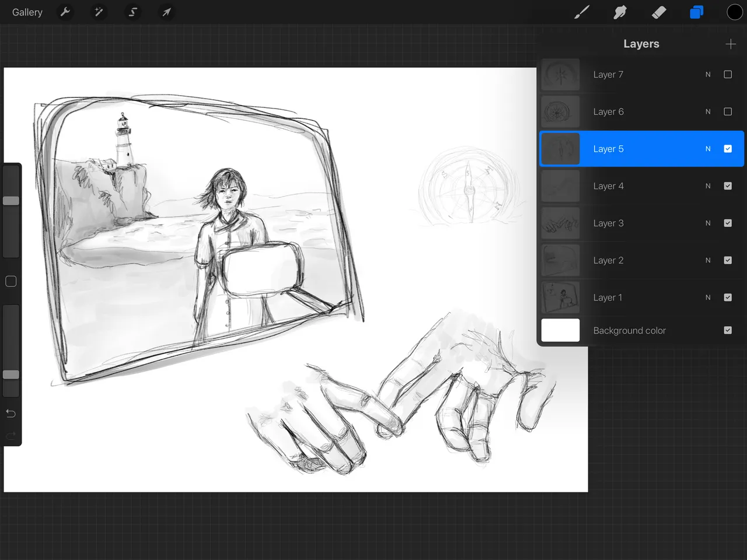The image size is (747, 560).
Task: Open Layer 1 blend mode N
Action: 708,297
